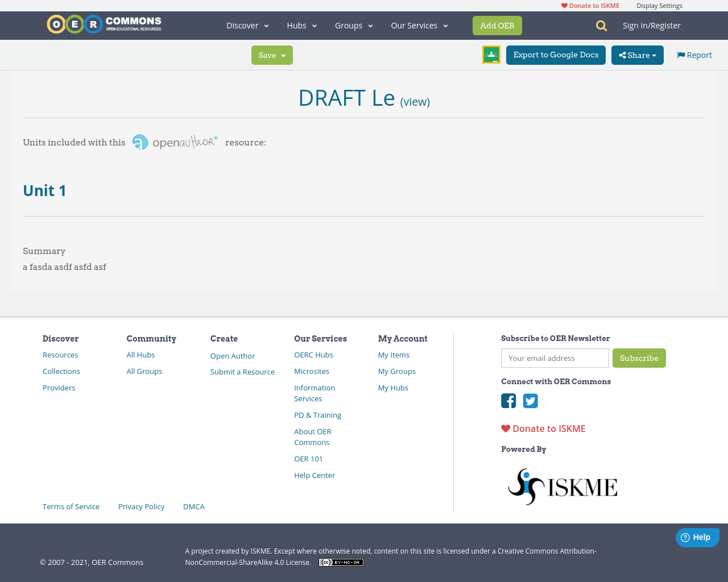Expand the Save dropdown

tap(272, 55)
